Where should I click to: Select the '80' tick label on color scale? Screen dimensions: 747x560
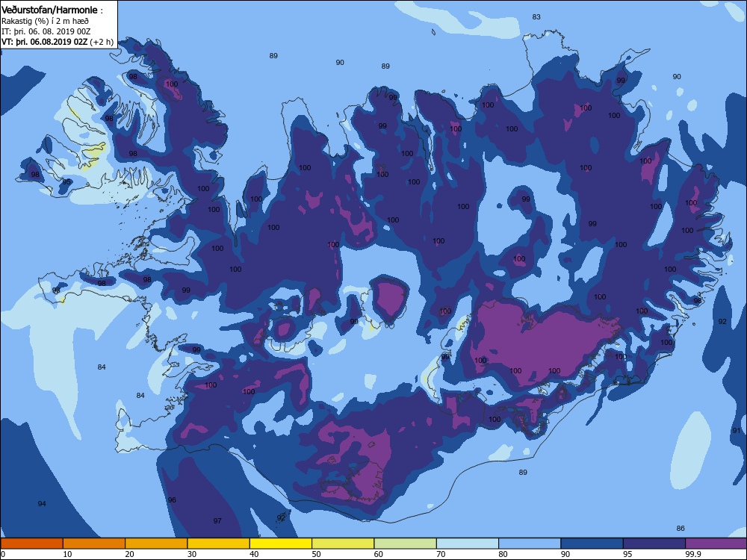pyautogui.click(x=503, y=554)
